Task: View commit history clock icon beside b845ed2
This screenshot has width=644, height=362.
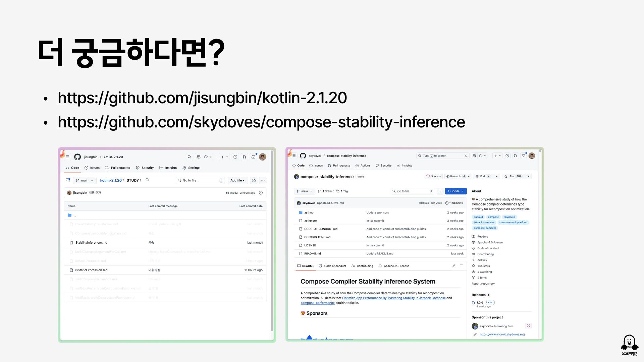Action: click(261, 193)
